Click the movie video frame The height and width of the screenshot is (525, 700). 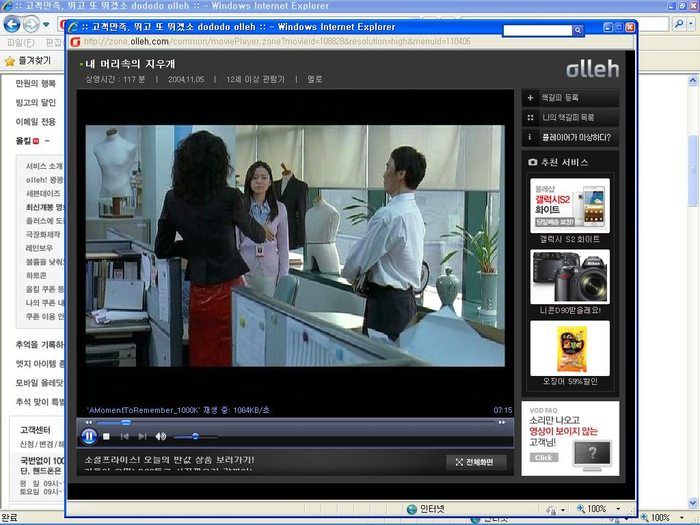coord(295,246)
